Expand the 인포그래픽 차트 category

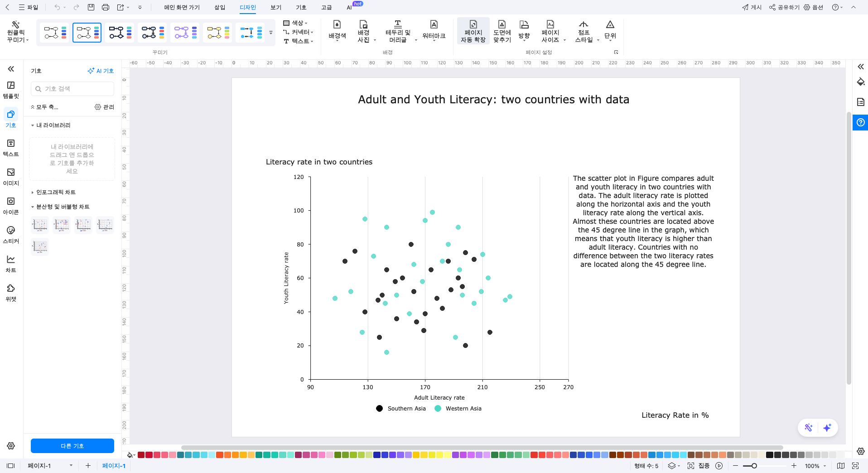[x=56, y=193]
